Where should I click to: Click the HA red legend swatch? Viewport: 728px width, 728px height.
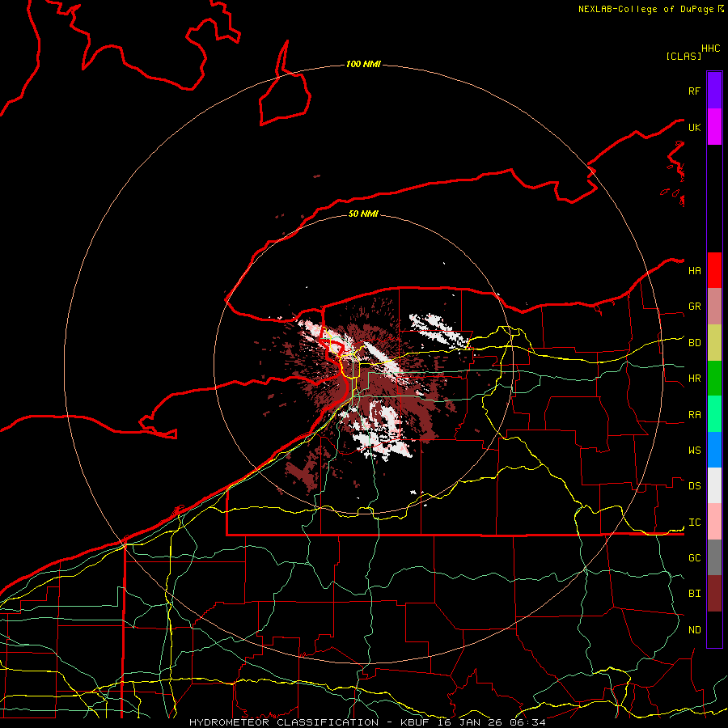714,270
